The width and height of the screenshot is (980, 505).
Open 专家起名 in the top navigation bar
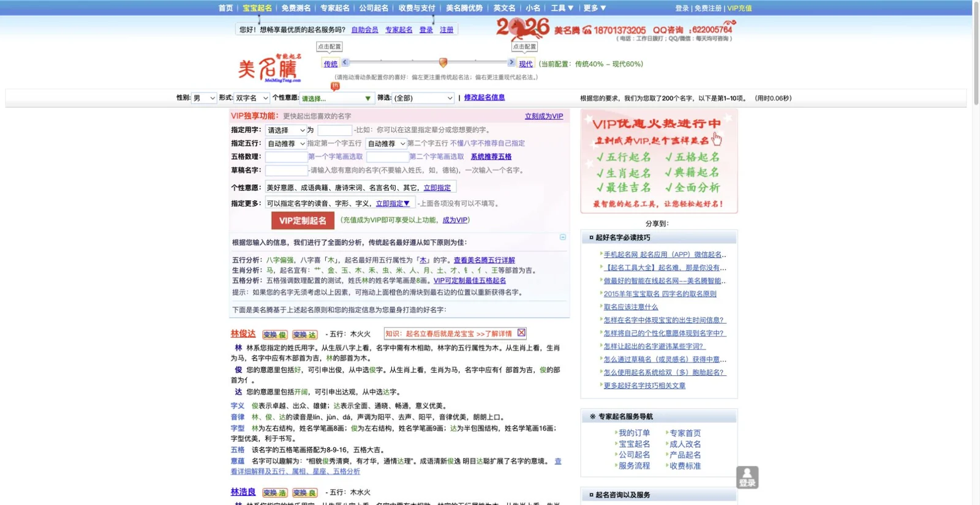click(x=335, y=8)
